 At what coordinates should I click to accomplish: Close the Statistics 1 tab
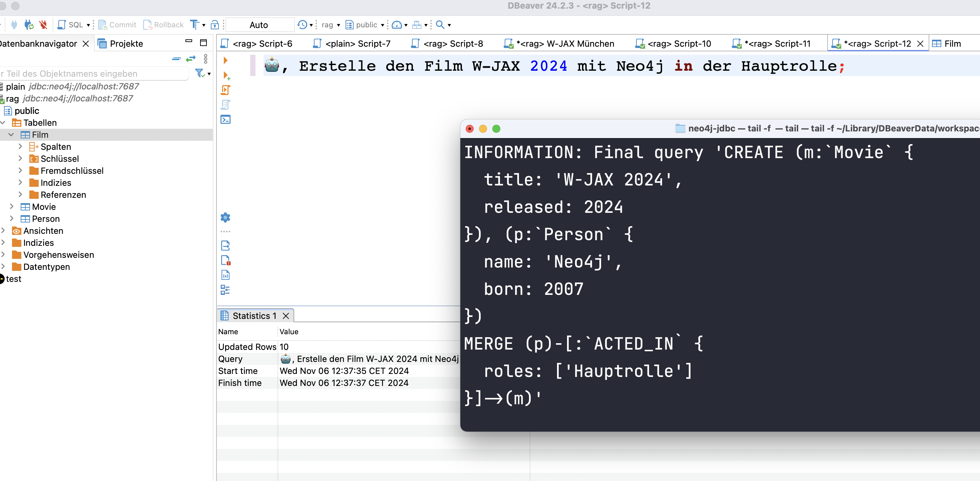pyautogui.click(x=286, y=316)
